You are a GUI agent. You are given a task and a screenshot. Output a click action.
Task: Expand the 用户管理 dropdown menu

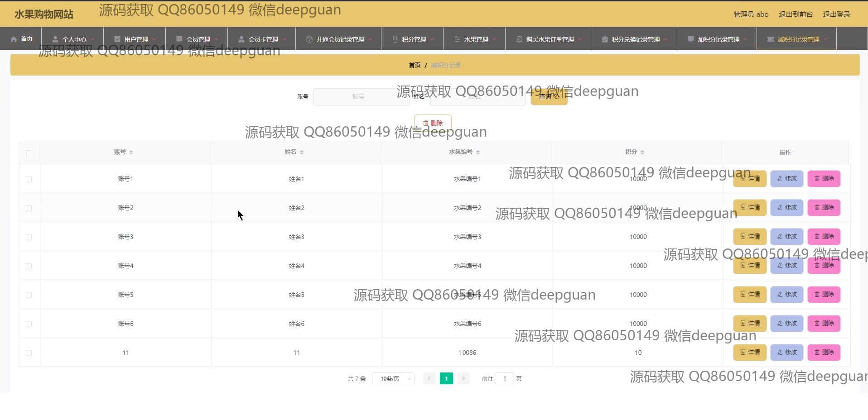coord(135,39)
